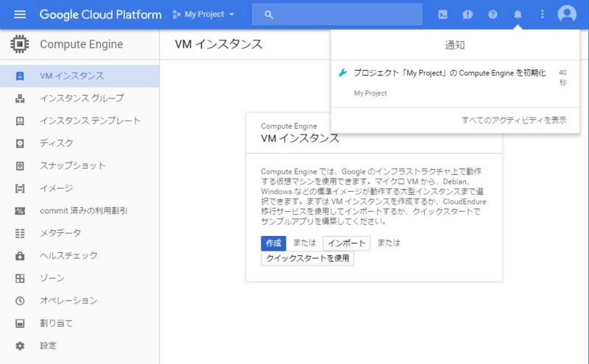This screenshot has height=364, width=589.
Task: Open the My Project selector dropdown
Action: pos(203,14)
